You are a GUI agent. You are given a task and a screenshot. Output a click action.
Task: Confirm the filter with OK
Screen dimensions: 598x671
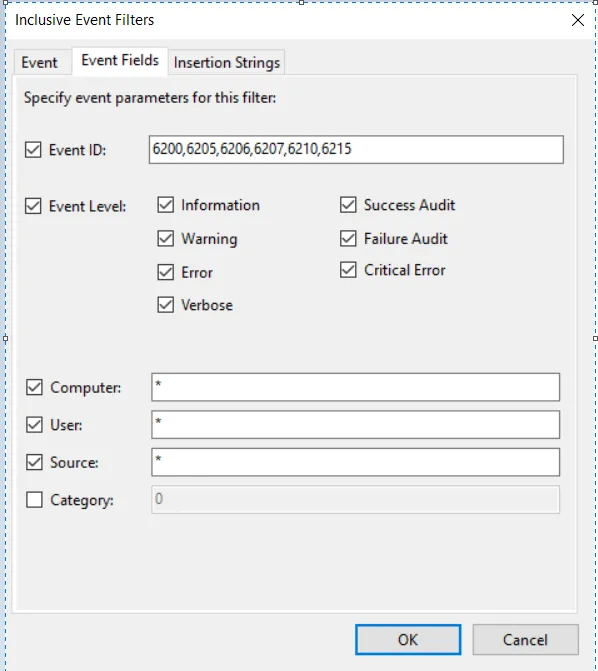(x=408, y=640)
